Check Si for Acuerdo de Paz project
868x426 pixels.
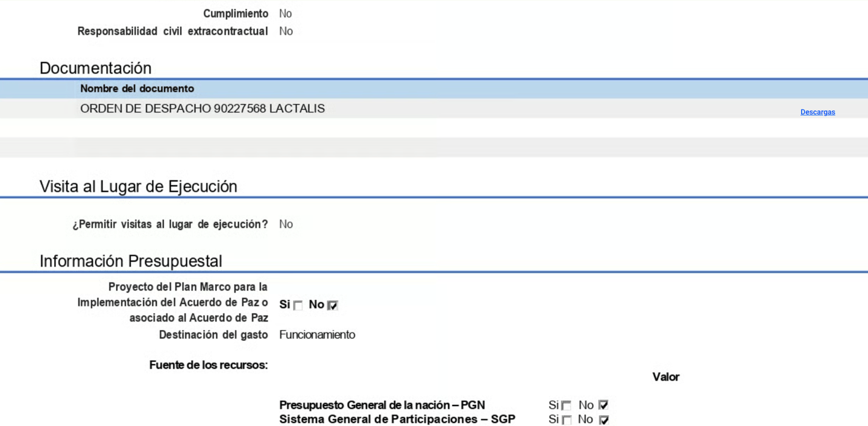pyautogui.click(x=298, y=306)
